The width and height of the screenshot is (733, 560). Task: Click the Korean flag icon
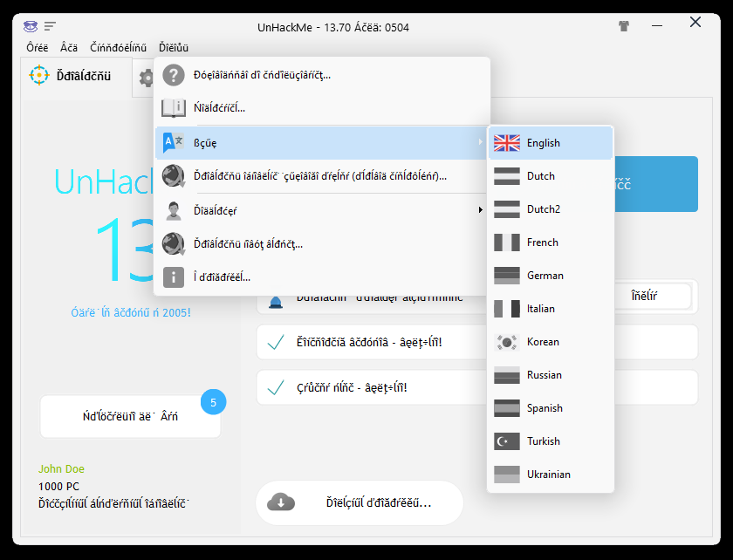point(507,342)
